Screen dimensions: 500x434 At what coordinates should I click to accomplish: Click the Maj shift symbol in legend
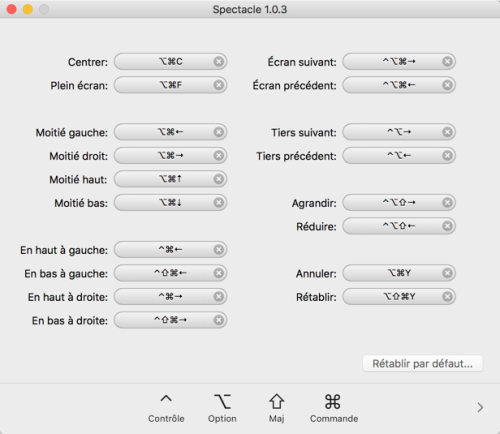point(277,401)
